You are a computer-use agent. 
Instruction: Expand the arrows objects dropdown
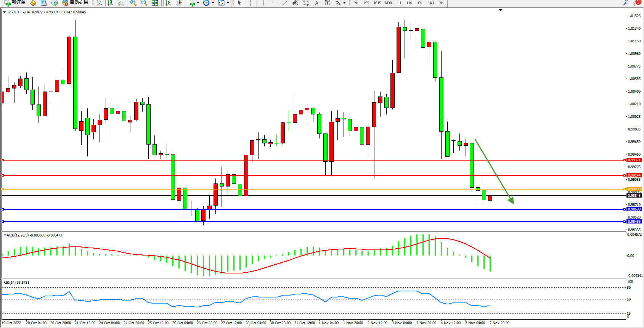pos(344,3)
